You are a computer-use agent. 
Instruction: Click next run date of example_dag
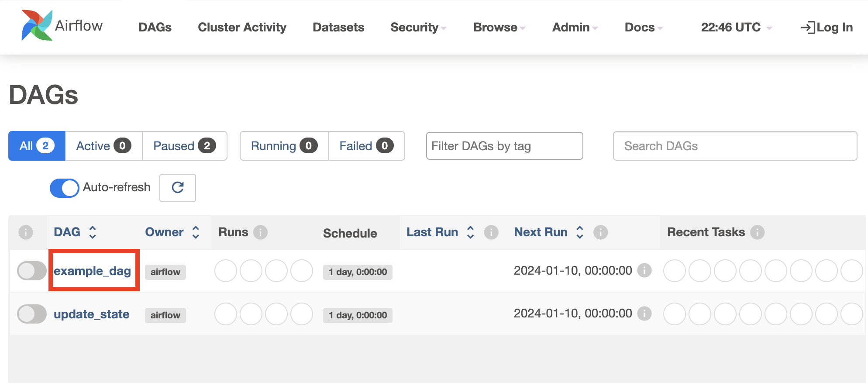pos(573,271)
